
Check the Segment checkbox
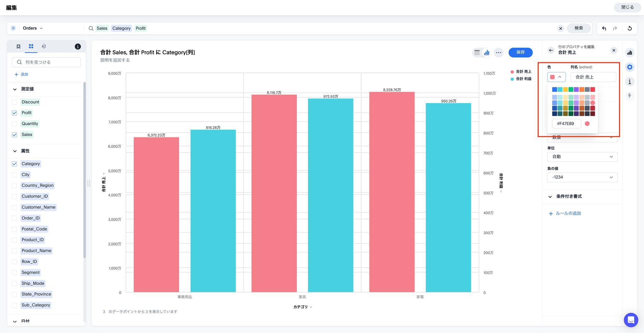14,273
